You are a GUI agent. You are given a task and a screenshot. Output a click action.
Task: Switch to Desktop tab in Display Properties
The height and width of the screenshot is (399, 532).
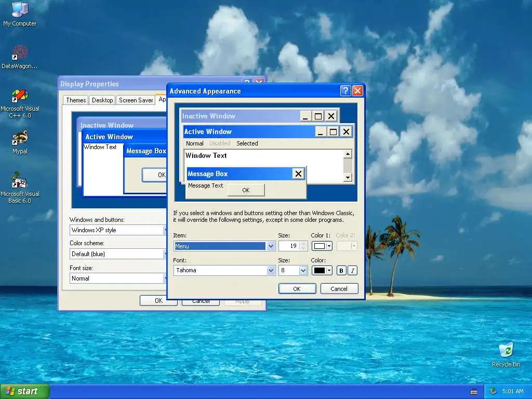pyautogui.click(x=102, y=100)
